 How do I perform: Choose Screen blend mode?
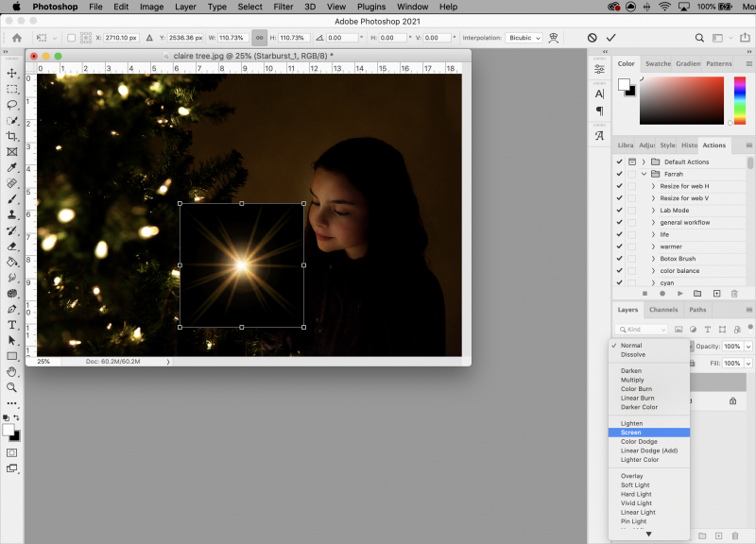pos(649,433)
